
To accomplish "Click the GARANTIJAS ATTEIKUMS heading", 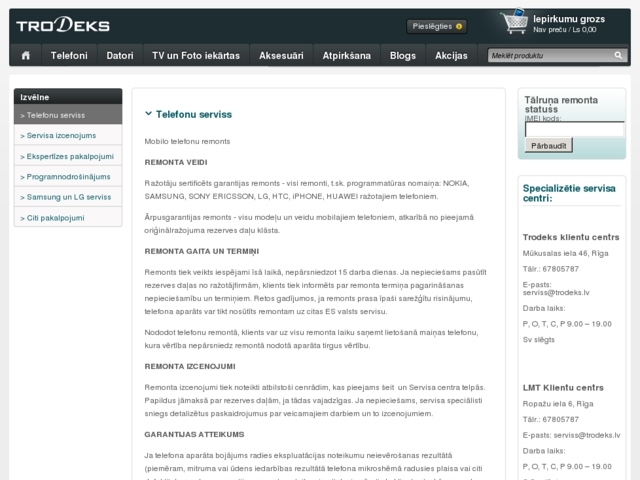I will [x=194, y=434].
